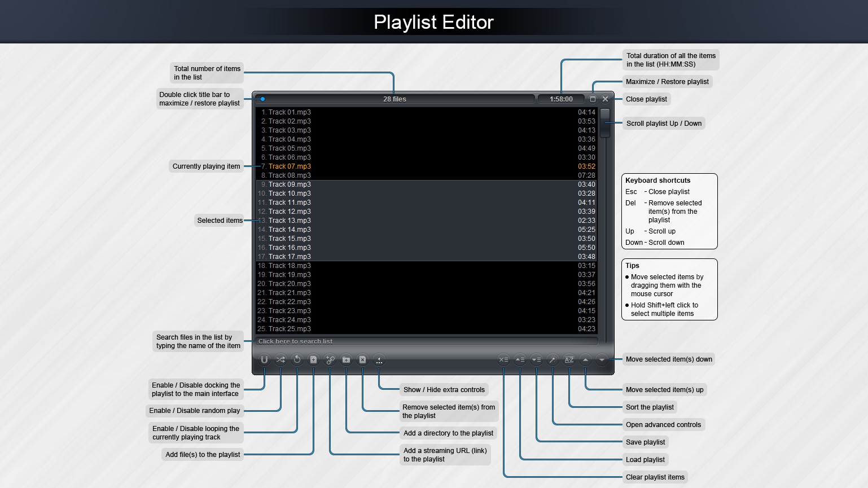Show the extra controls
The height and width of the screenshot is (488, 868).
(378, 359)
